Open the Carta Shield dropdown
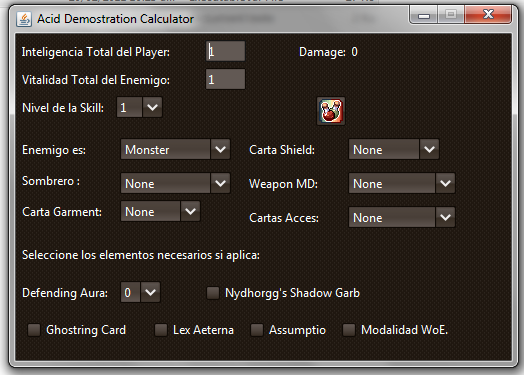 394,149
